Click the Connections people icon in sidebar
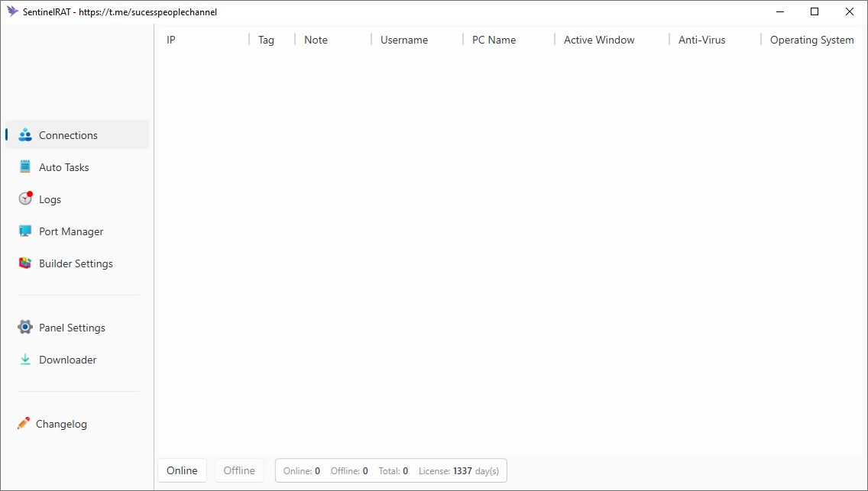The width and height of the screenshot is (868, 491). point(25,135)
